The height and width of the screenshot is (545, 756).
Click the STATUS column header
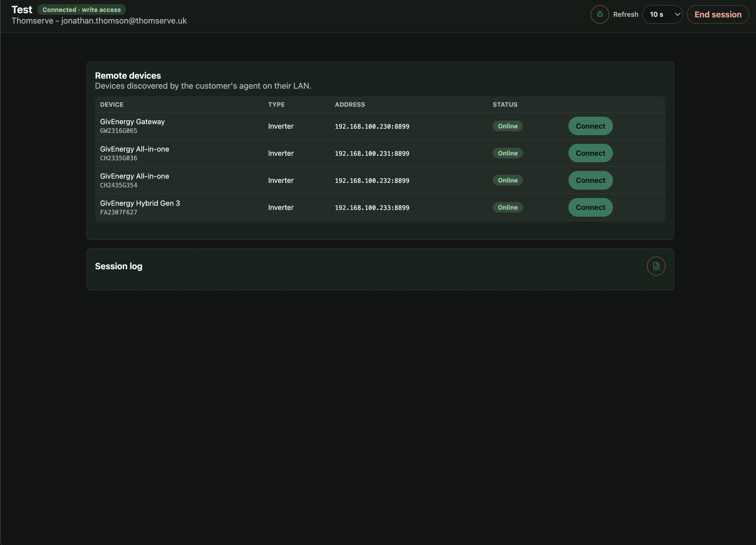pos(505,104)
